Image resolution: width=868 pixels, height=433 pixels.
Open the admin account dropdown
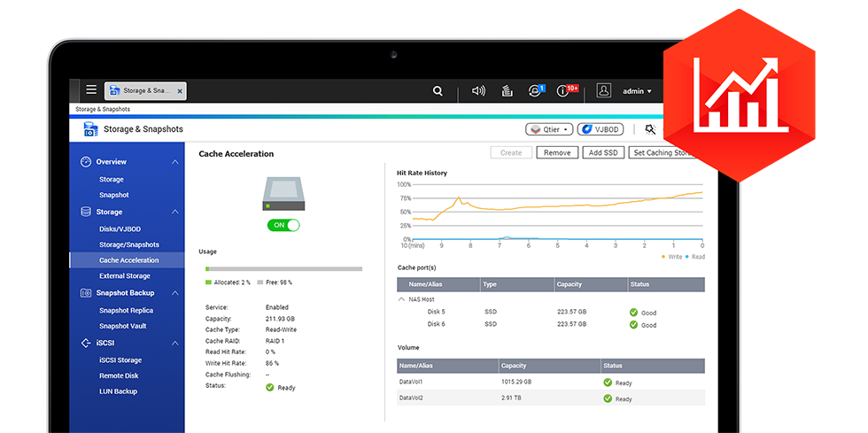tap(637, 91)
